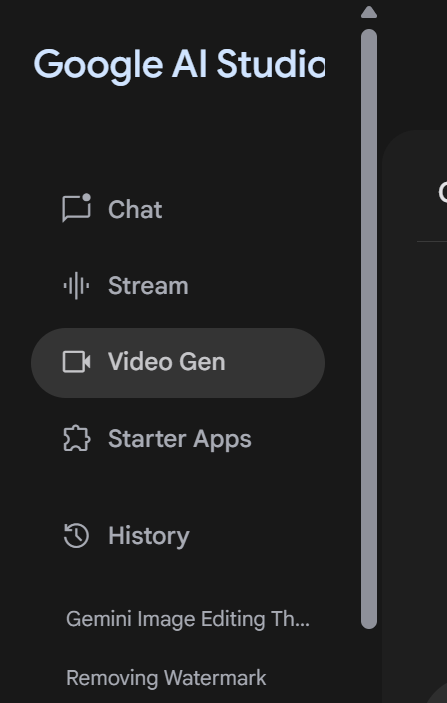The image size is (447, 703).
Task: Click the Chat speech bubble icon
Action: point(76,208)
